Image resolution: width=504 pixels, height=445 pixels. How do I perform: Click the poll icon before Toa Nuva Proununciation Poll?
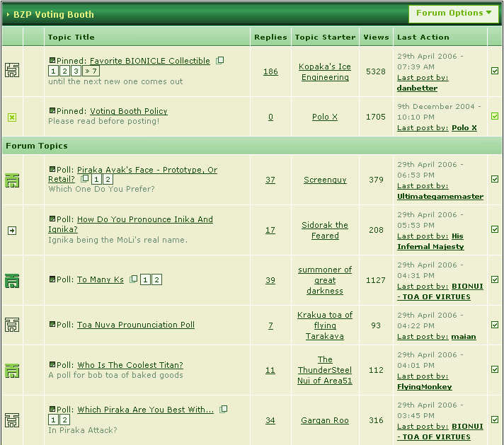(x=52, y=324)
